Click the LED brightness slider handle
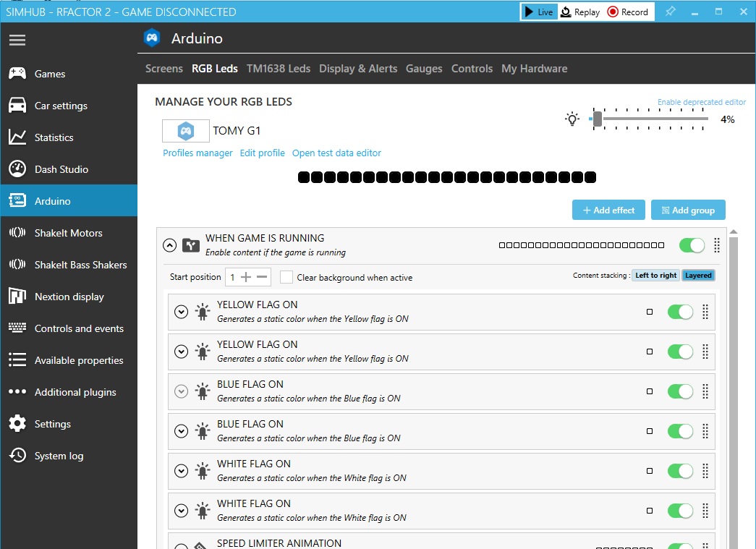The height and width of the screenshot is (549, 756). 598,119
